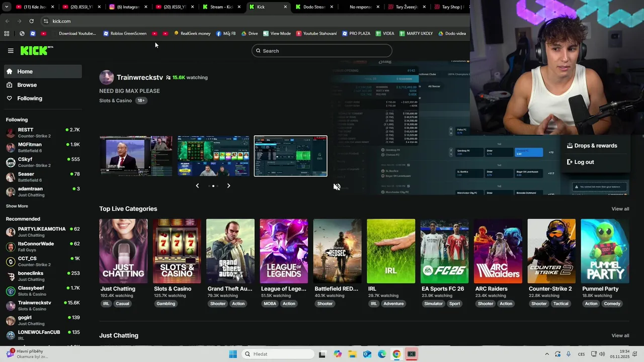
Task: Open the hamburger sidebar menu
Action: 11,51
